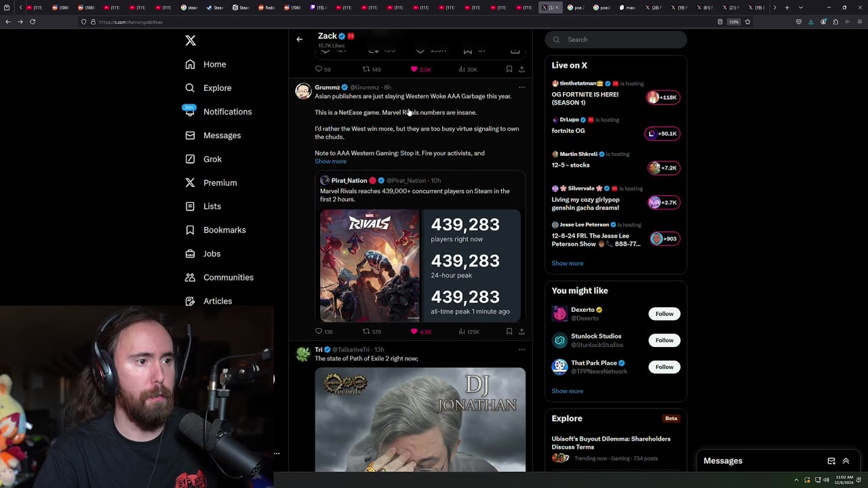Image resolution: width=868 pixels, height=488 pixels.
Task: Toggle like heart showing 2.5K
Action: tap(414, 69)
